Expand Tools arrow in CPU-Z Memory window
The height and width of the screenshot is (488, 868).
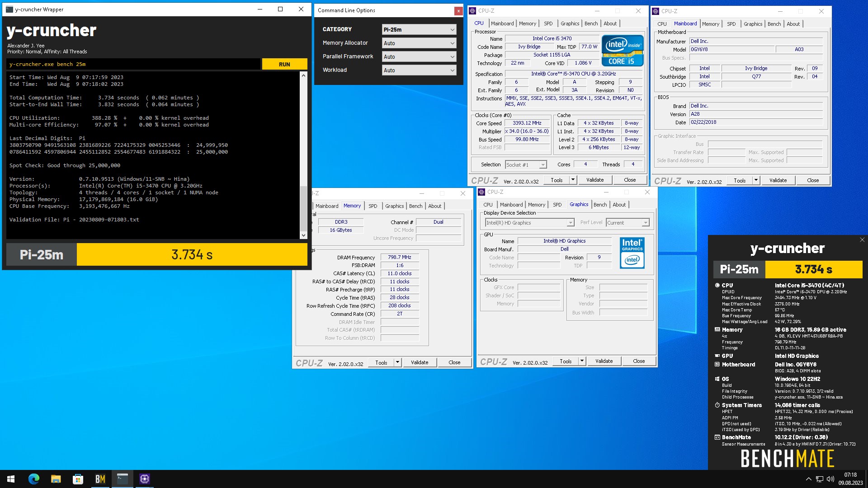397,362
